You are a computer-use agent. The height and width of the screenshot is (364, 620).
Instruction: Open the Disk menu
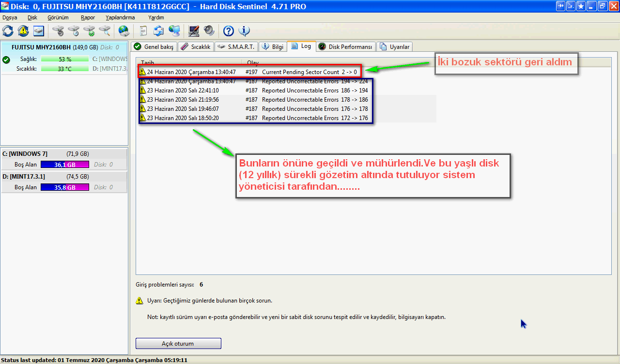coord(32,17)
